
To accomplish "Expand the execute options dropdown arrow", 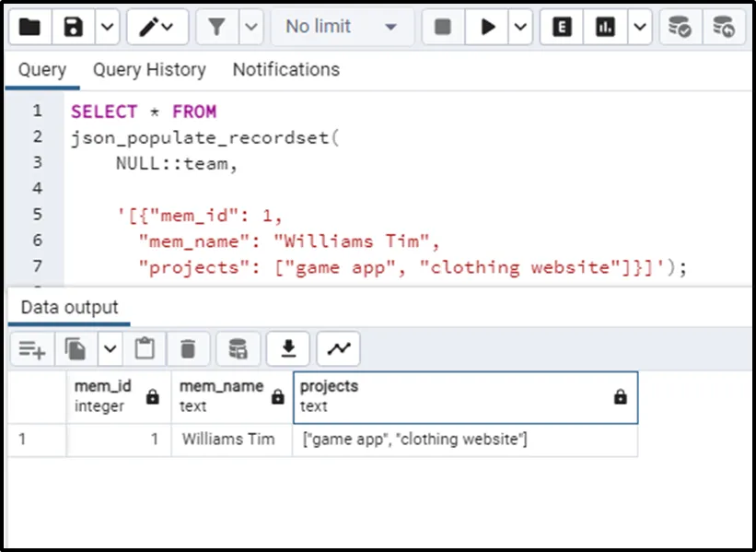I will [520, 28].
